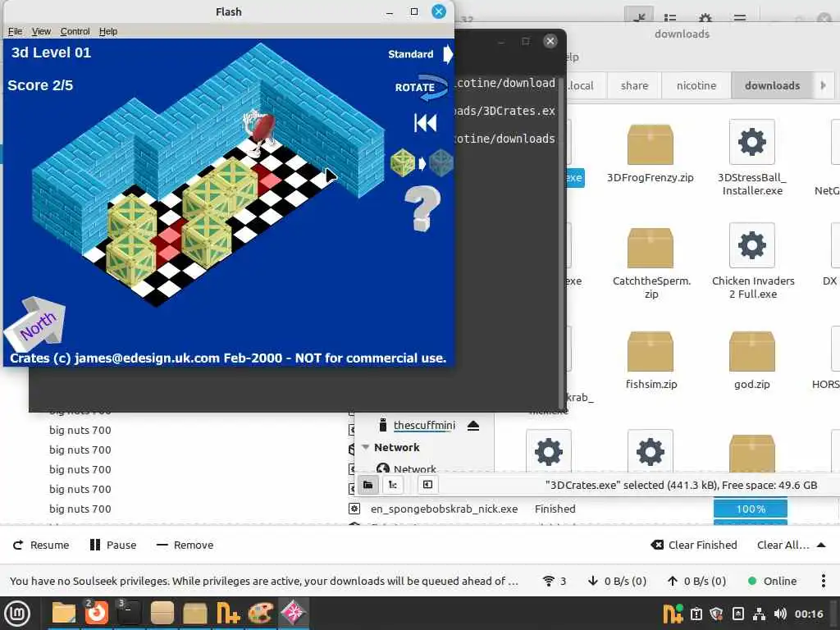Open the Control menu in Flash
Screen dimensions: 840x630
point(75,32)
